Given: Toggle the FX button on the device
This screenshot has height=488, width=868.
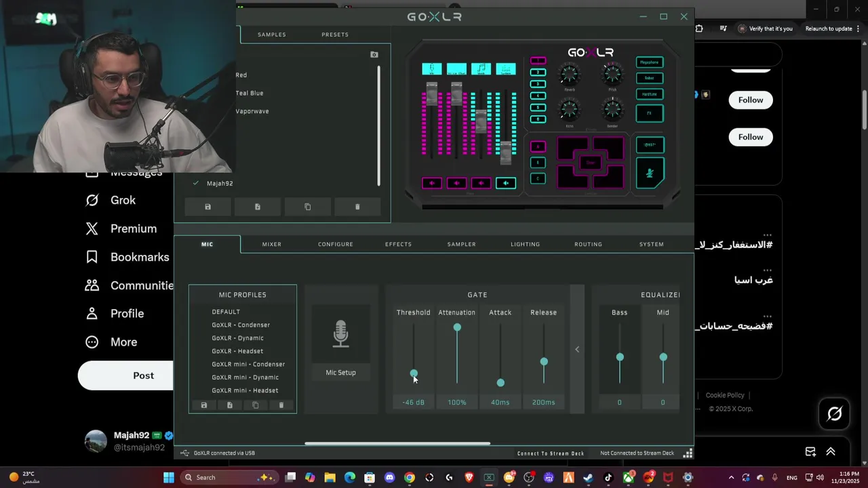Looking at the screenshot, I should point(650,113).
